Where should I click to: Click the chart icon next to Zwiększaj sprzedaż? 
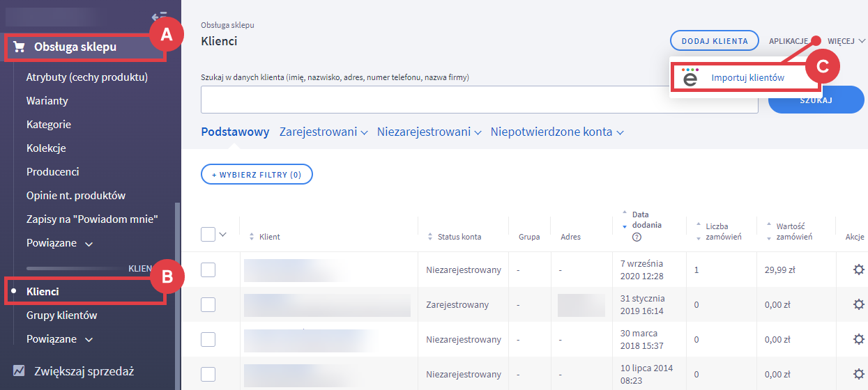coord(19,370)
